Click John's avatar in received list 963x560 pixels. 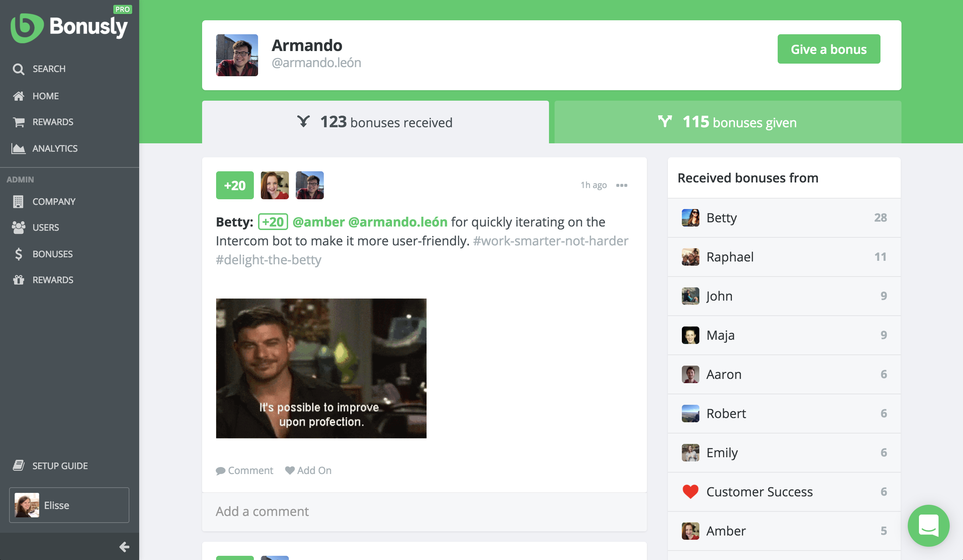tap(690, 296)
